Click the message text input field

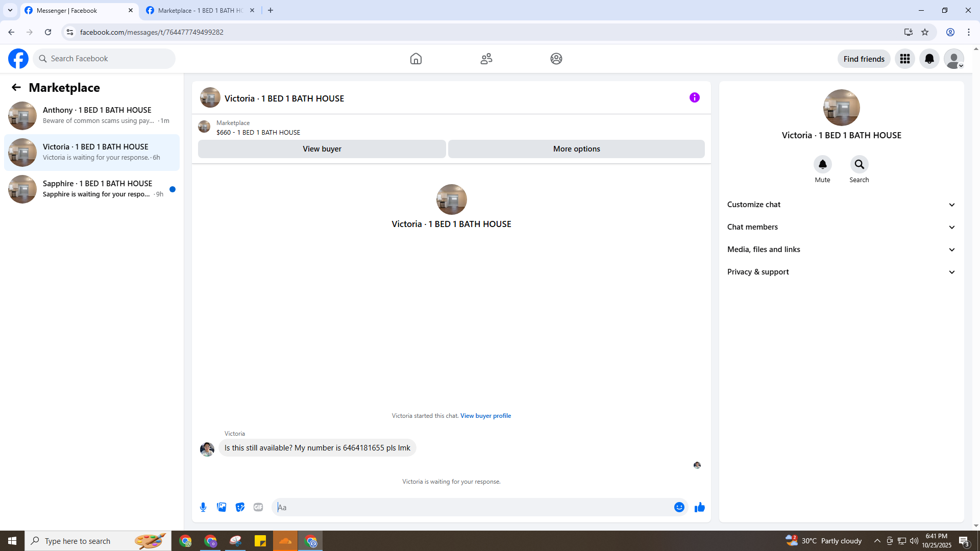472,507
